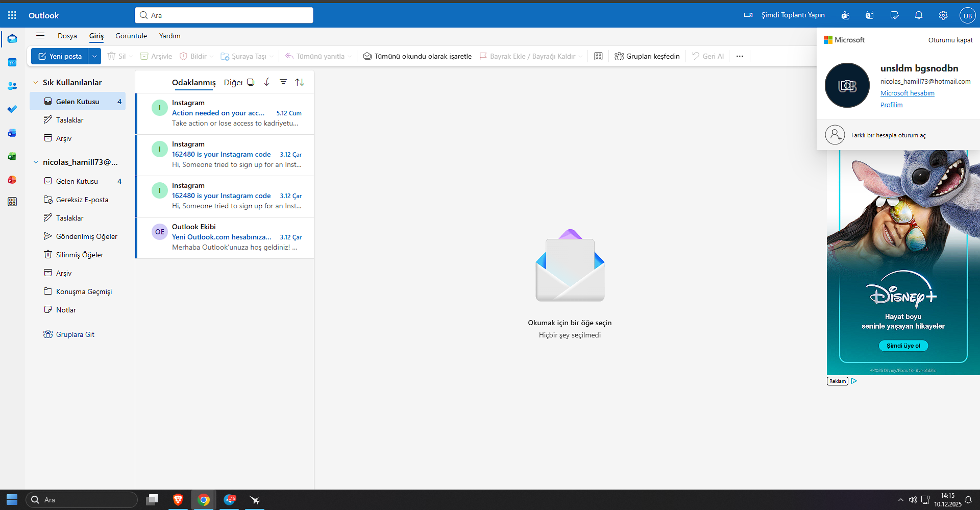Click Şimdi üye ol in Disney+ ad
This screenshot has height=510, width=980.
(903, 346)
